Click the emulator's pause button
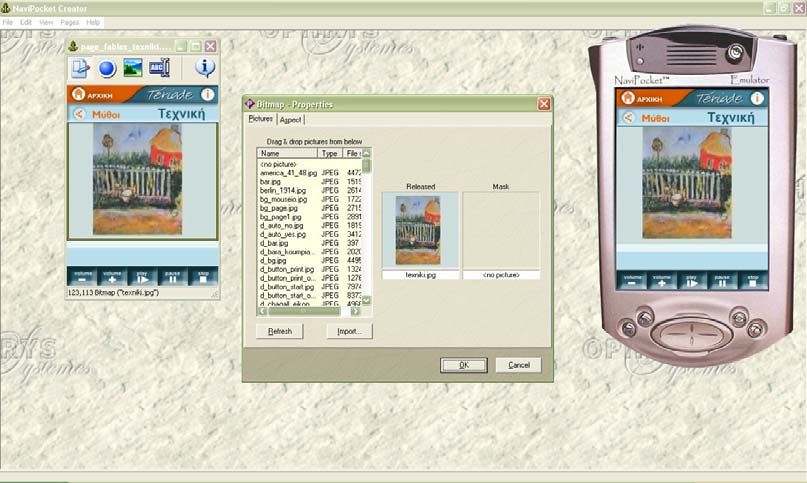This screenshot has width=807, height=483. click(722, 280)
